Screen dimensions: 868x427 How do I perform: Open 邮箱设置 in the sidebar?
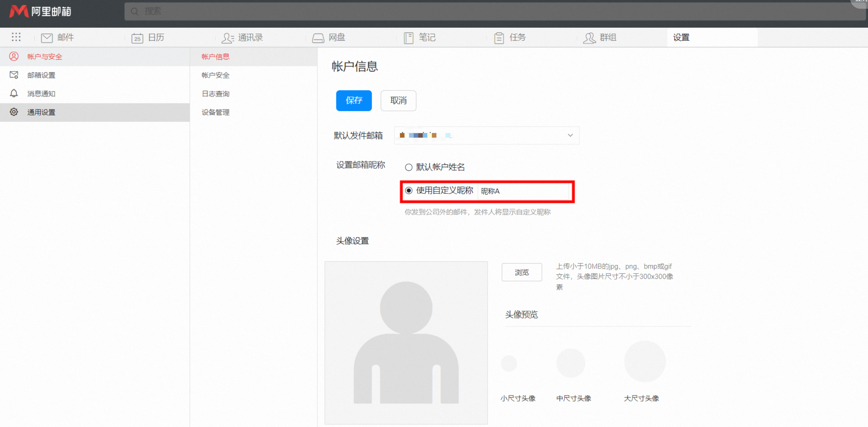pos(95,75)
